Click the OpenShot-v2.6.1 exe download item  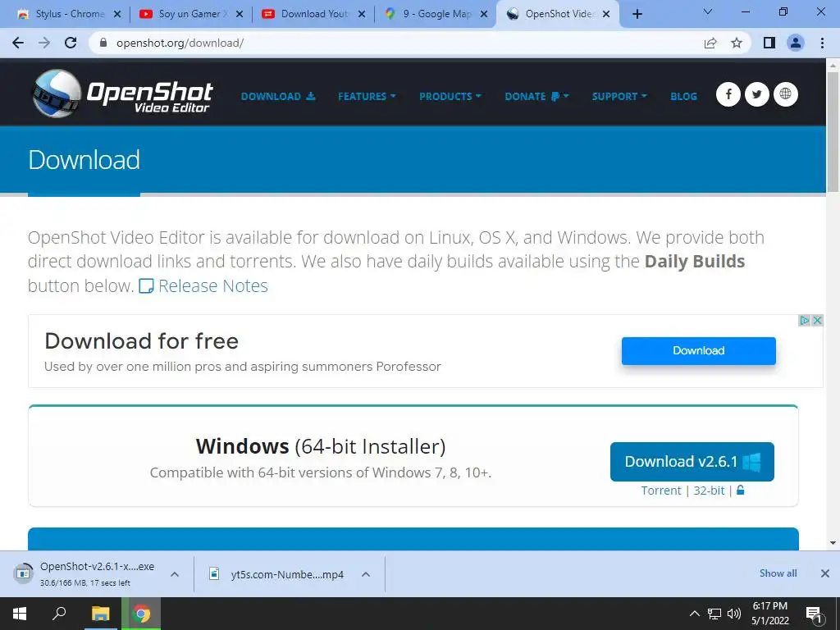point(85,574)
